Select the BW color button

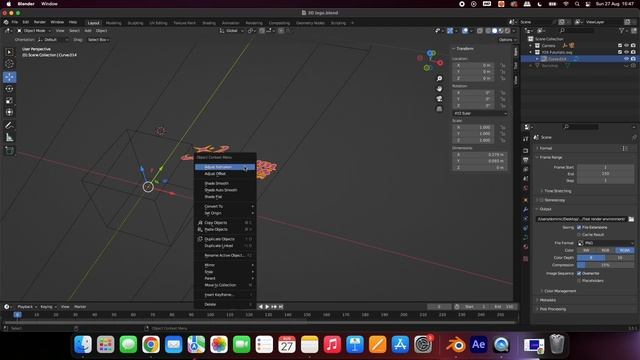click(586, 250)
